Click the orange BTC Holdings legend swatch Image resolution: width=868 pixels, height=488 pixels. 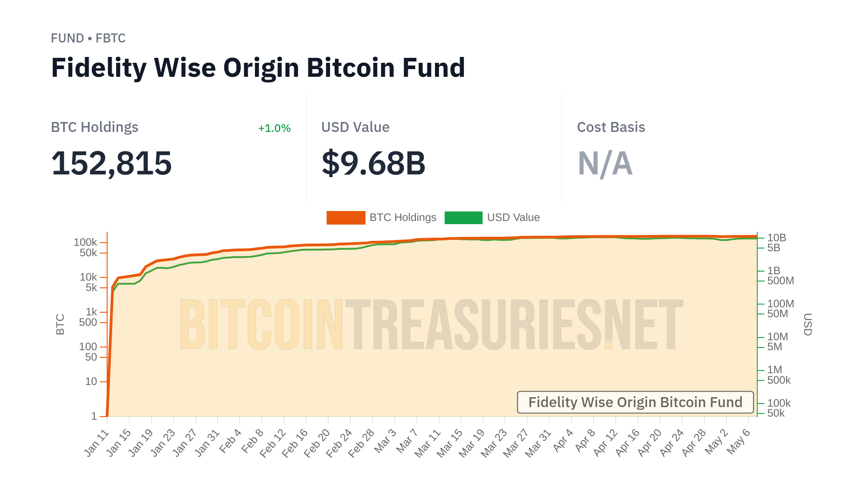coord(346,218)
